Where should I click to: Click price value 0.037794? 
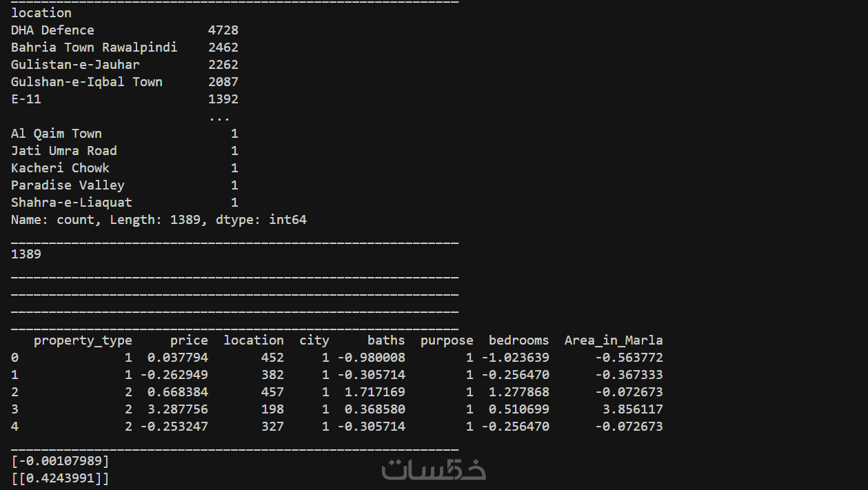tap(178, 358)
